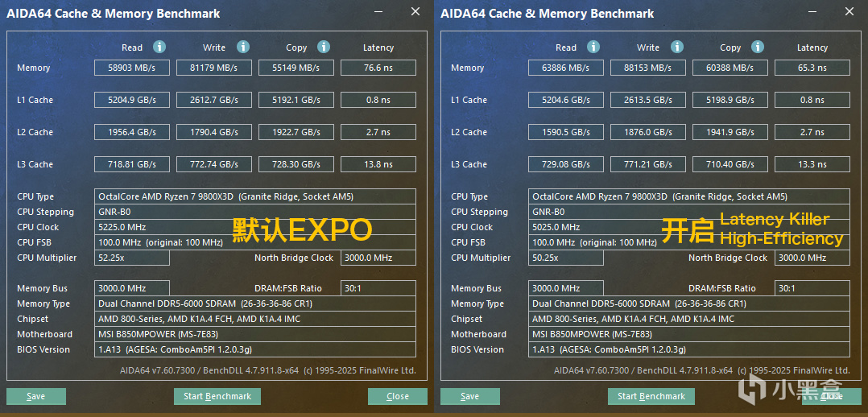Click BIOS Version 1.A13 row in right window
The height and width of the screenshot is (417, 868).
coord(689,349)
